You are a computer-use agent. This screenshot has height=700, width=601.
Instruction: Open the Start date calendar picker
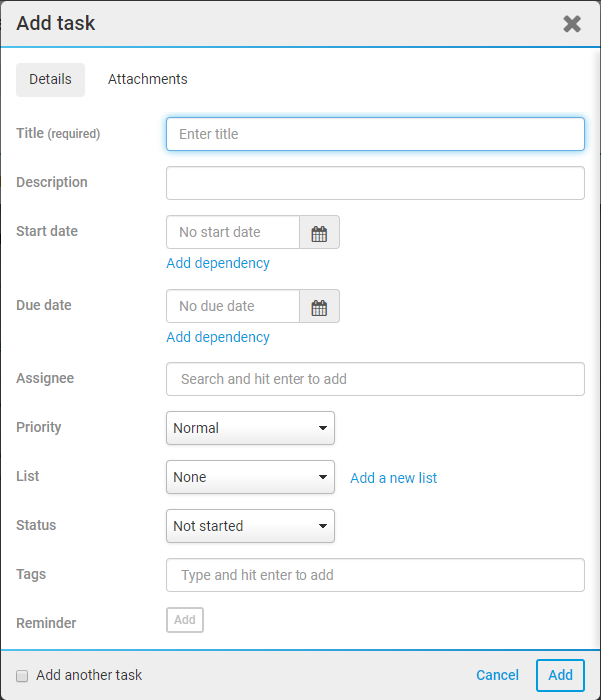[x=319, y=232]
